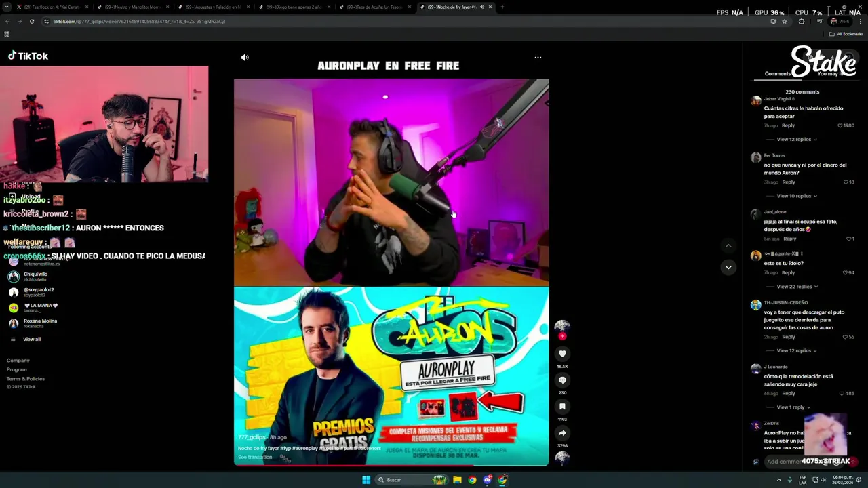Go to previous video with up arrow
Image resolution: width=868 pixels, height=488 pixels.
tap(728, 246)
